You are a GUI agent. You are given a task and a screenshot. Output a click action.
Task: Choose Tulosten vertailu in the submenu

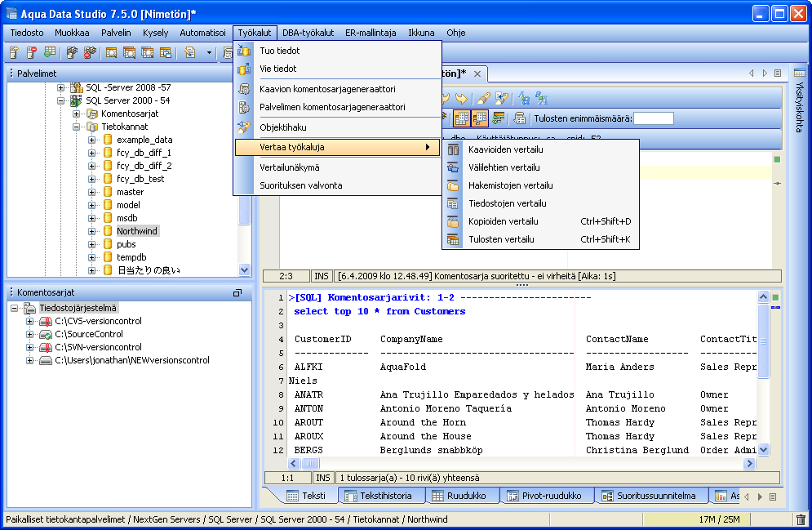click(x=540, y=239)
